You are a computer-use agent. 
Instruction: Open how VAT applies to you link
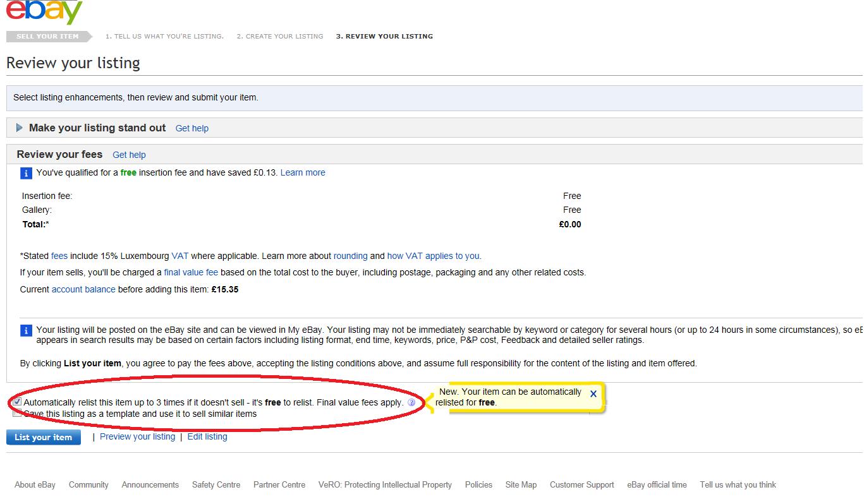coord(433,256)
